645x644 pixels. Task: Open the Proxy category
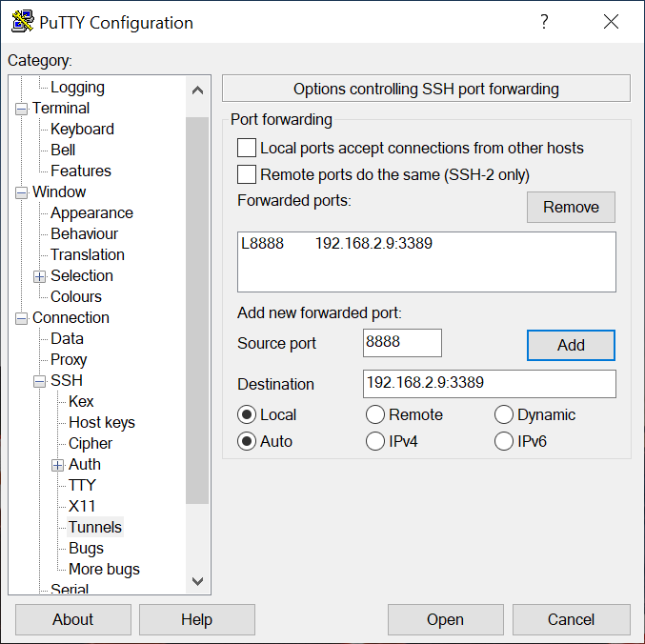[x=69, y=359]
